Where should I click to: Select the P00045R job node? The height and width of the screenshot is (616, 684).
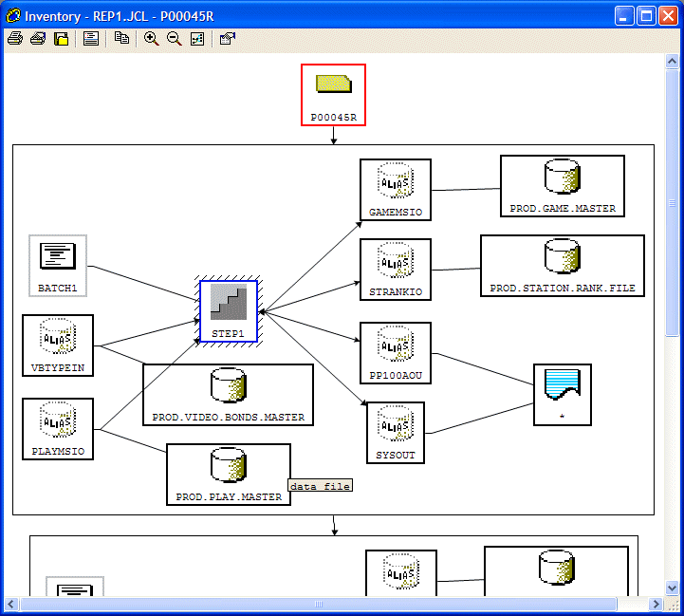tap(333, 95)
